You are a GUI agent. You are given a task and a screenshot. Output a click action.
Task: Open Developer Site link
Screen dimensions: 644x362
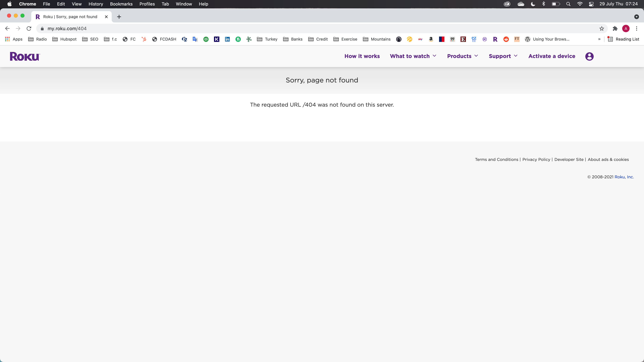569,159
